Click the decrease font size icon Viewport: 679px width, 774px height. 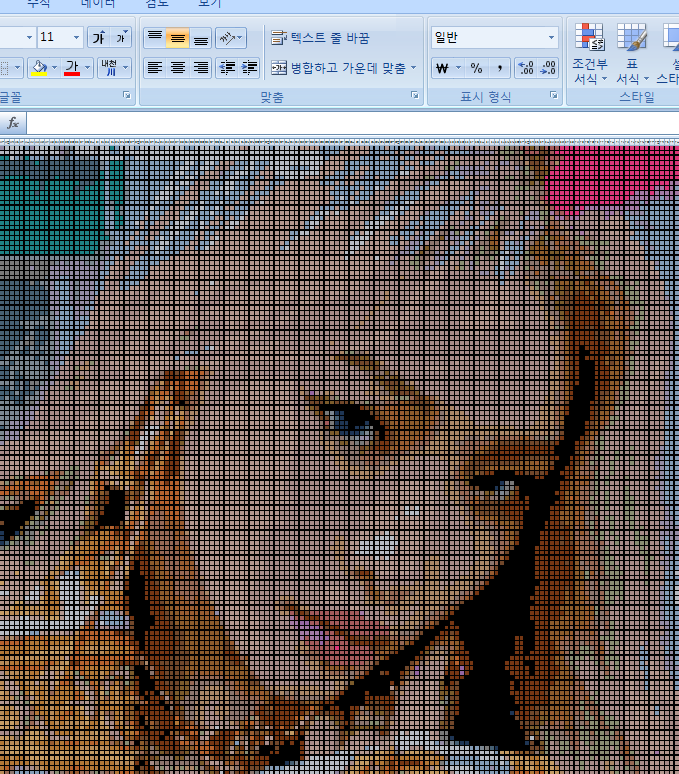pyautogui.click(x=121, y=38)
